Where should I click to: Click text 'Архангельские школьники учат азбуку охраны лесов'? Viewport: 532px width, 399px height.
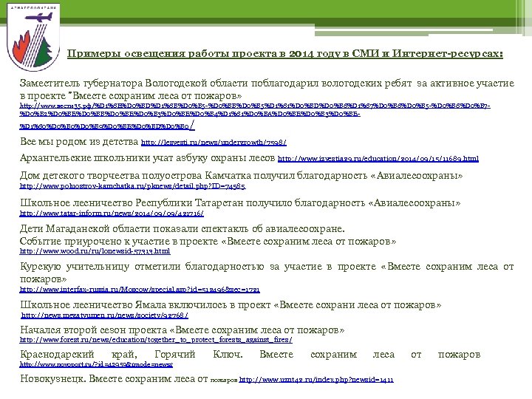coord(147,158)
